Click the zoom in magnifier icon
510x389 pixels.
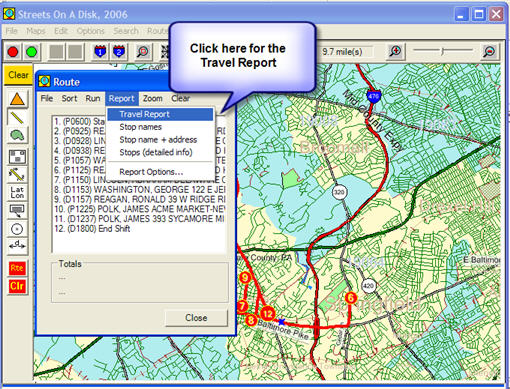coord(395,51)
